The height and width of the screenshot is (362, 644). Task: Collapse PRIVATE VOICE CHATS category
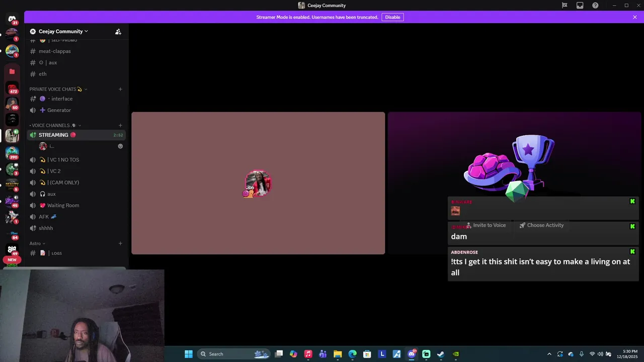pyautogui.click(x=58, y=89)
